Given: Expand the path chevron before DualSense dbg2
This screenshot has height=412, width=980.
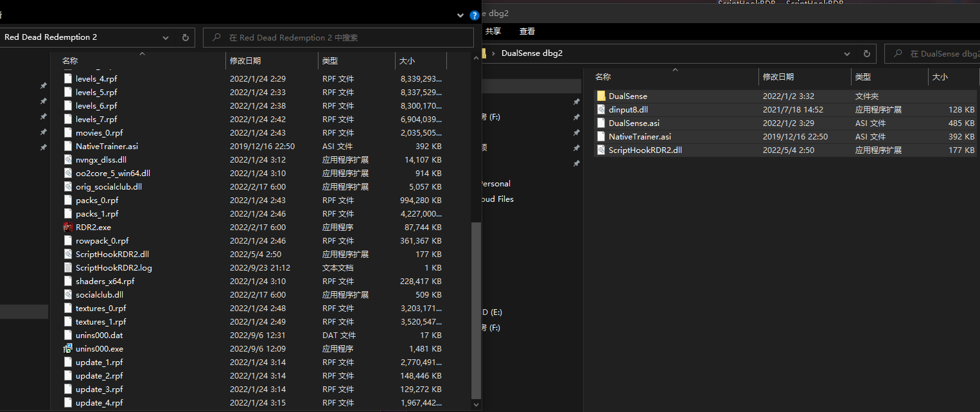Looking at the screenshot, I should pyautogui.click(x=493, y=53).
